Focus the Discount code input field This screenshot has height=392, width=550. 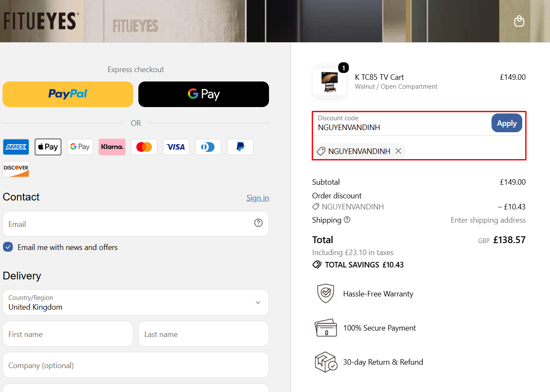pyautogui.click(x=401, y=123)
